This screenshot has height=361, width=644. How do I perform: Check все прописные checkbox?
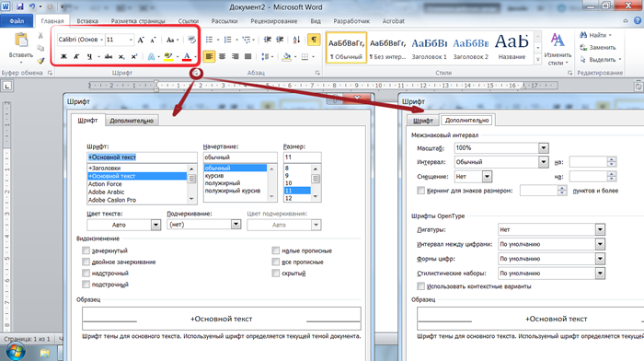pos(276,262)
